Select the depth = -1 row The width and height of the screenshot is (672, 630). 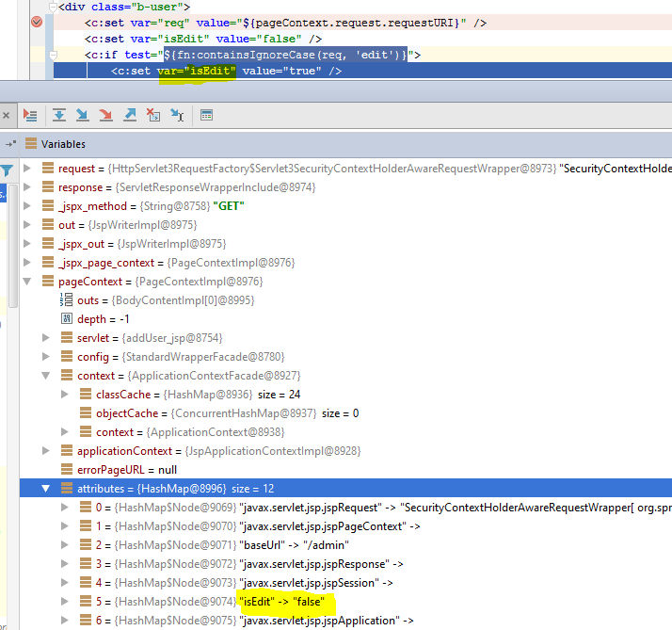pos(345,319)
